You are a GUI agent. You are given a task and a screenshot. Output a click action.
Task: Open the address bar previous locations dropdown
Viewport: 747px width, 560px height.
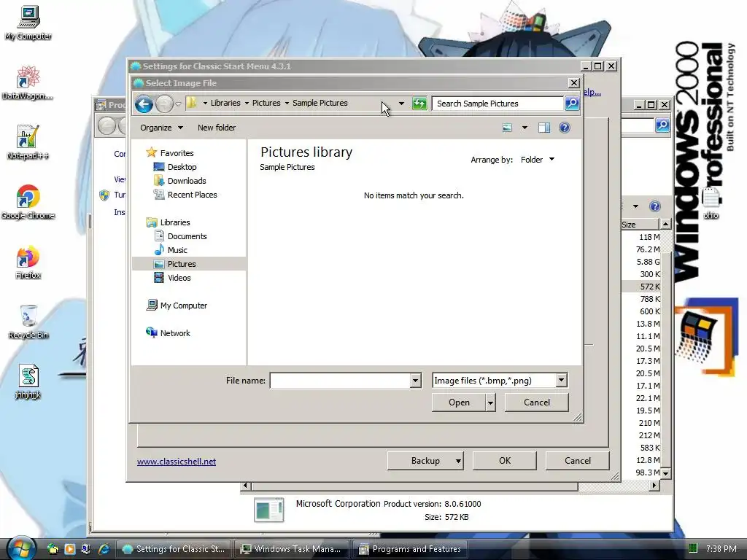pos(401,104)
